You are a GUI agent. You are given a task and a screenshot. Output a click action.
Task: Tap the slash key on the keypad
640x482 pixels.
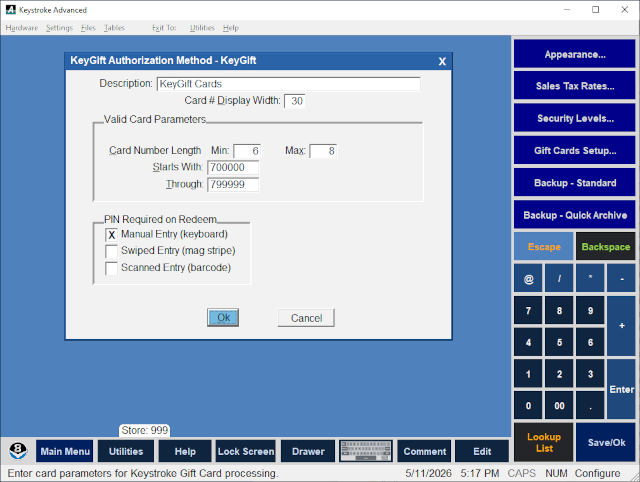(559, 278)
